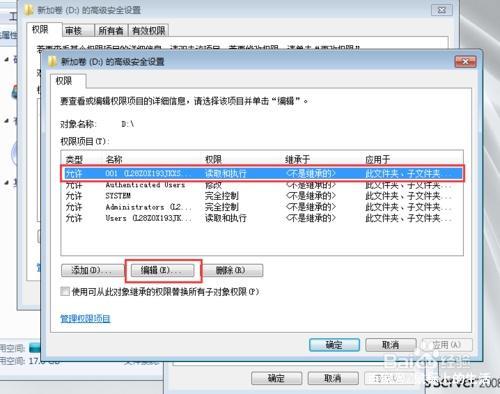Click 完全控制 in SYSTEM row

222,196
